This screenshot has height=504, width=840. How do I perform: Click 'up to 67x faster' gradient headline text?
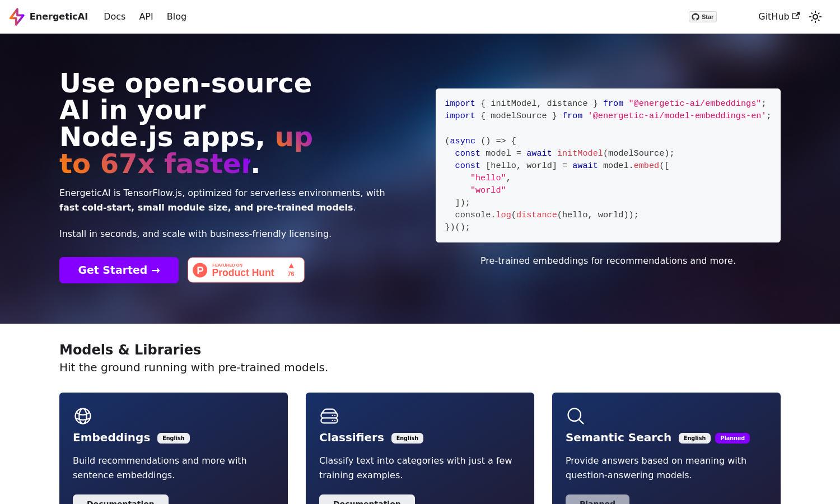click(186, 150)
